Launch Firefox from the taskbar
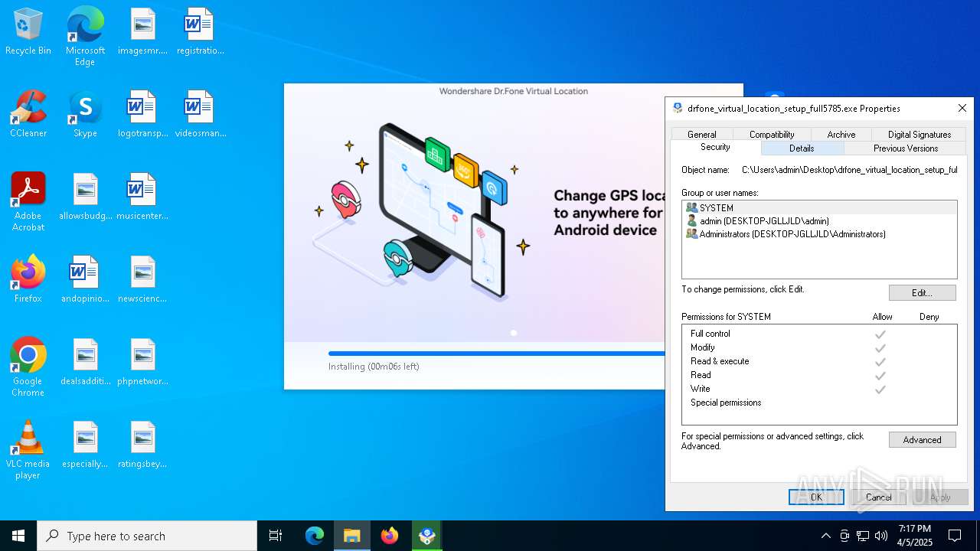The height and width of the screenshot is (551, 980). pos(390,536)
